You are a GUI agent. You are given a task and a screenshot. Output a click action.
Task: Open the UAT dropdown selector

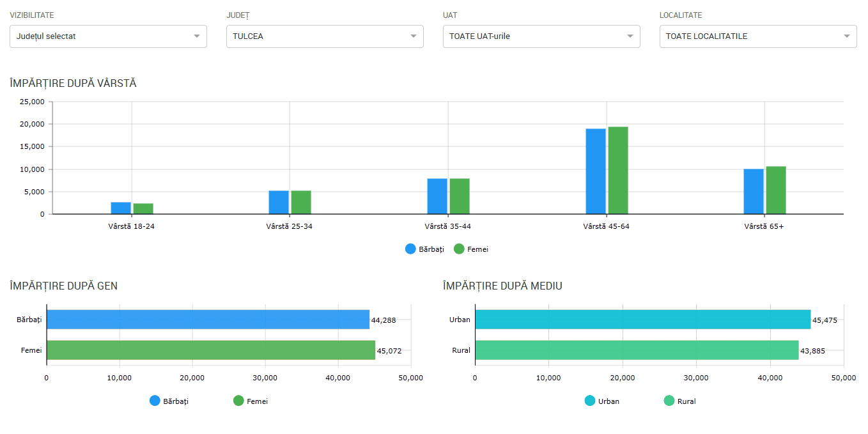[541, 36]
